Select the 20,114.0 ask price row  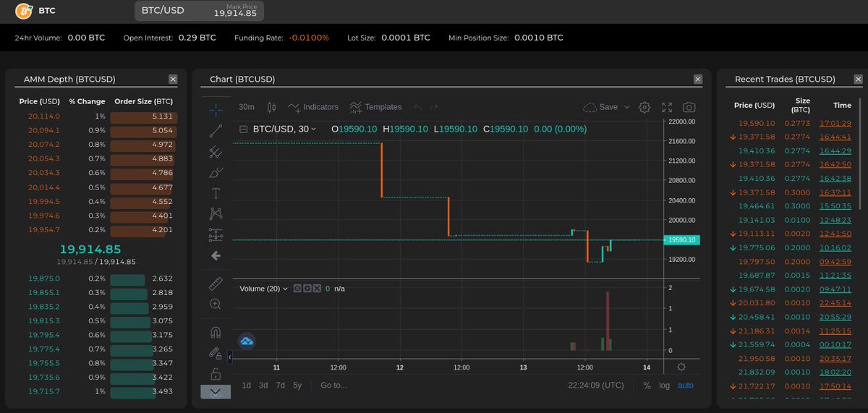pos(96,116)
